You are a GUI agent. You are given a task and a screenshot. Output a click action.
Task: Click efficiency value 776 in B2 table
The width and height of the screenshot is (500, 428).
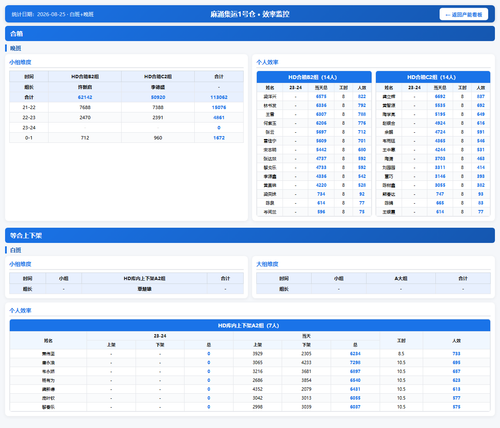click(x=362, y=123)
